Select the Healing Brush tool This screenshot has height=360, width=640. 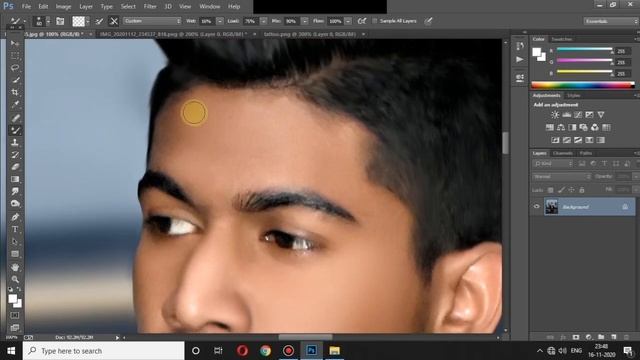[15, 118]
